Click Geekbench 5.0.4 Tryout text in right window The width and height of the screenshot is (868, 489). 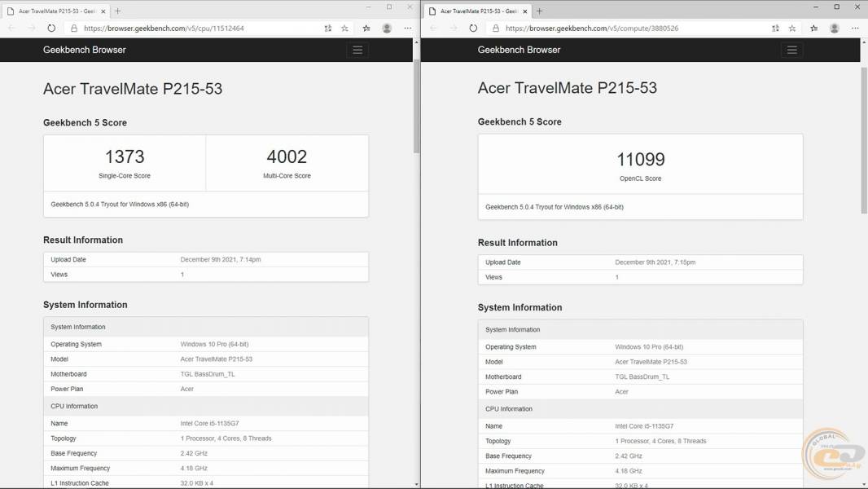555,207
